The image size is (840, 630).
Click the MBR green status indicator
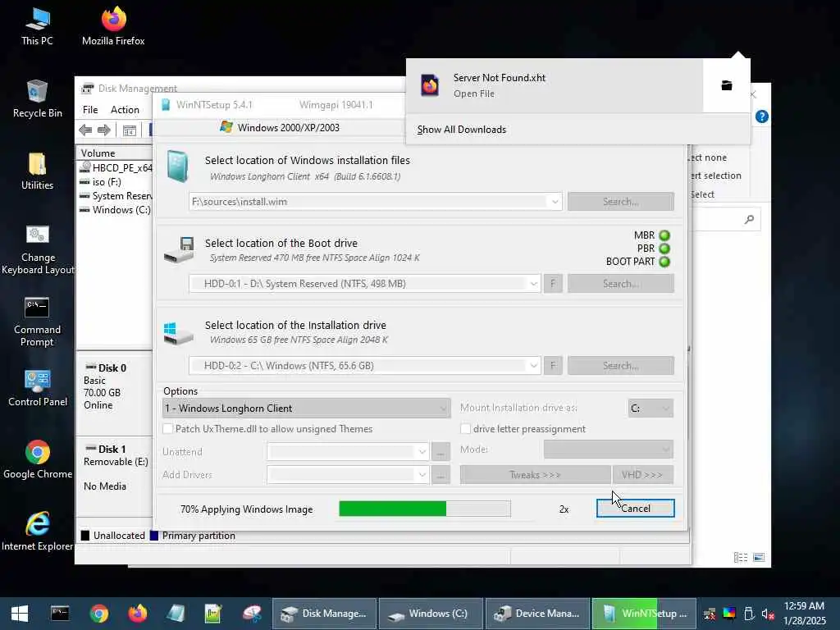tap(664, 235)
